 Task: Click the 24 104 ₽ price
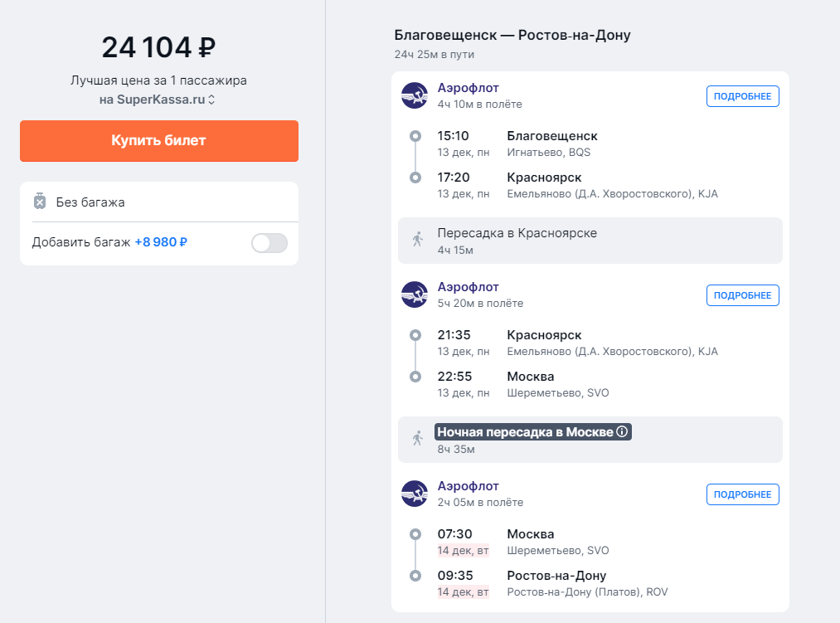tap(158, 47)
